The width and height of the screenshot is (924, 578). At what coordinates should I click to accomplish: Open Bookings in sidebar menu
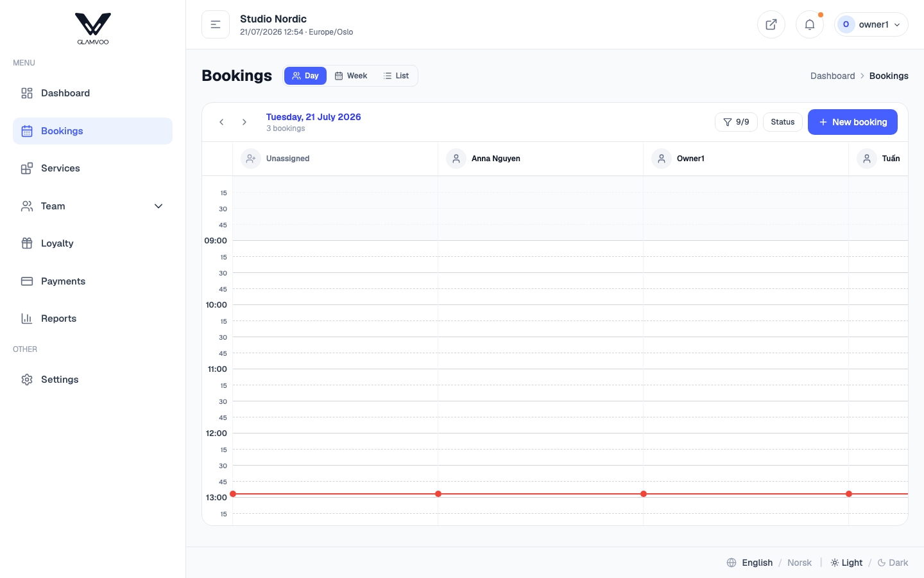(92, 131)
